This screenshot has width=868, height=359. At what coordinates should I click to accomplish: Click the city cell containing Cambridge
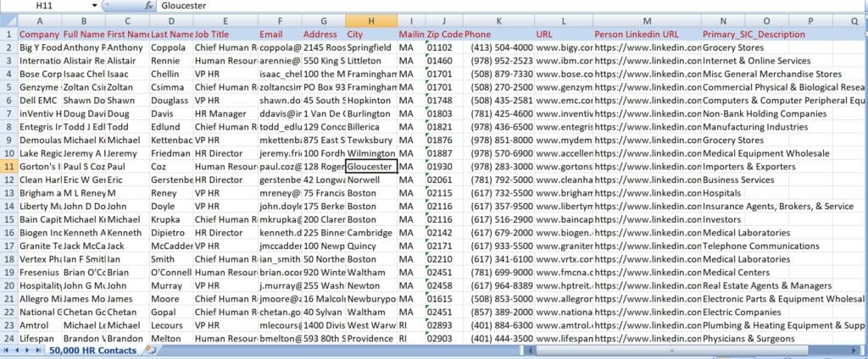(x=371, y=233)
